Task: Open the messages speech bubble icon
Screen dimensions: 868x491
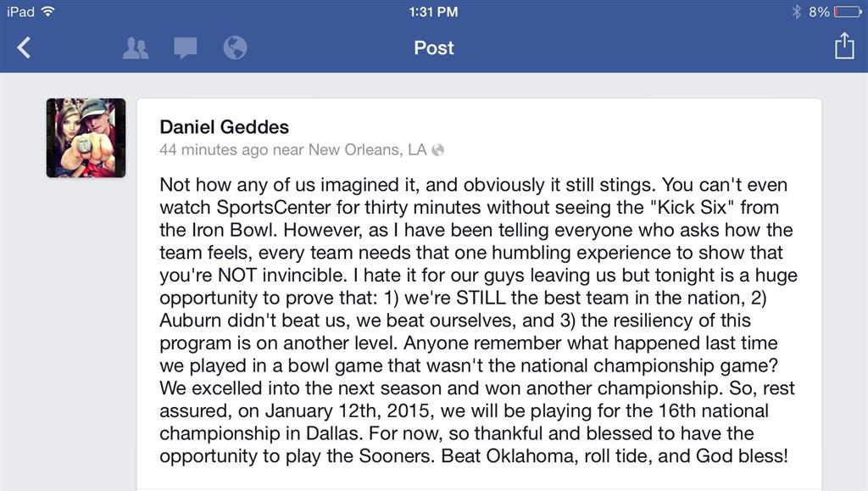Action: (186, 48)
